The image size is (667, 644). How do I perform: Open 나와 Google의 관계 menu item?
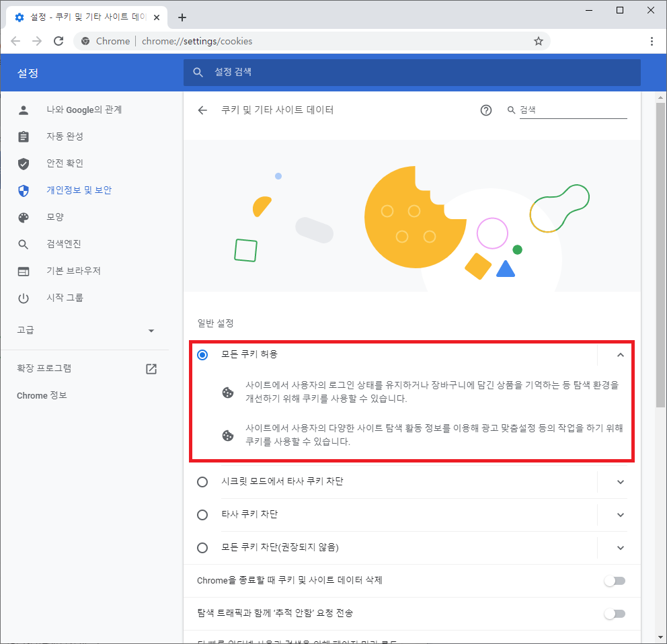click(84, 110)
